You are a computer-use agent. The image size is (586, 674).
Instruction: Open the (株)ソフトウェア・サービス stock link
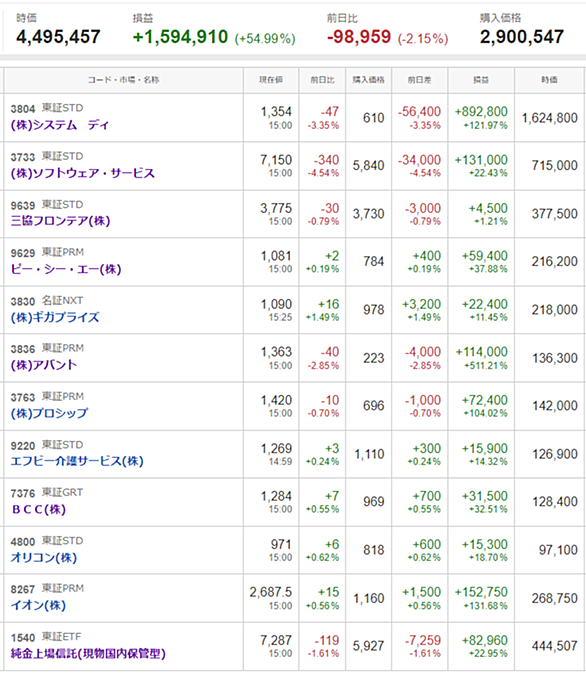[x=83, y=173]
